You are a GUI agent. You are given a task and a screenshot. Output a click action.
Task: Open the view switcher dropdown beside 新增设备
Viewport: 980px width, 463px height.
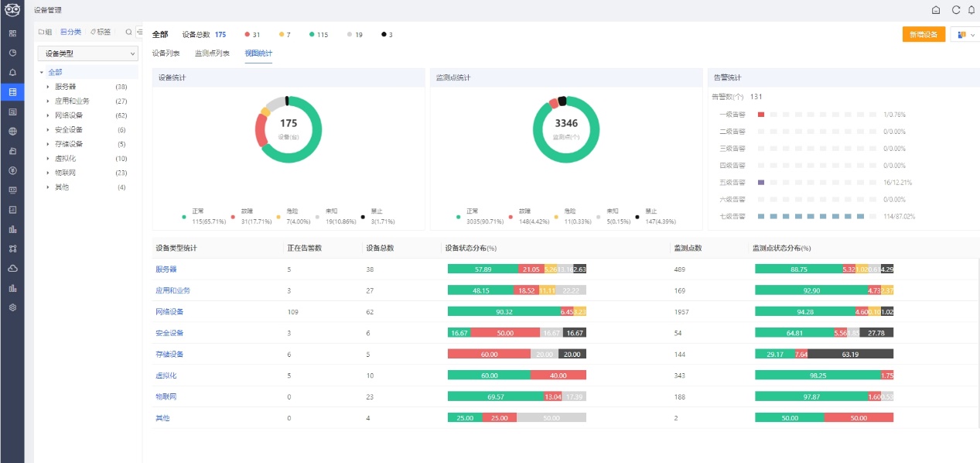click(965, 35)
